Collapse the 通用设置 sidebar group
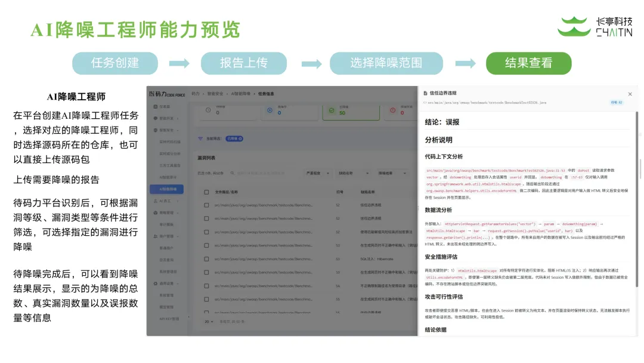644x363 pixels. (178, 284)
